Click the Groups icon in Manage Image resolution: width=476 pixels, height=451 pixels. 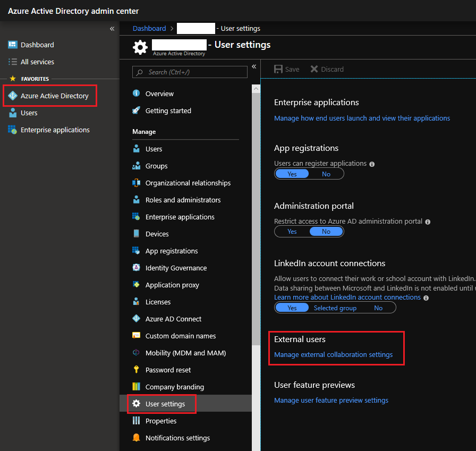coord(137,166)
